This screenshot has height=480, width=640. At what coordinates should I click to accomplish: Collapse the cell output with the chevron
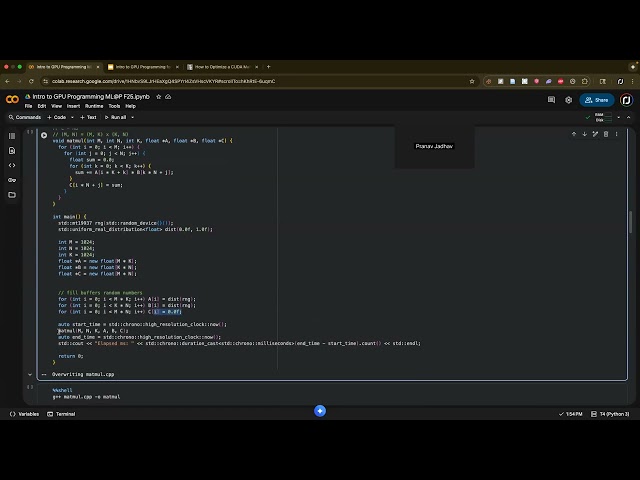pyautogui.click(x=30, y=374)
